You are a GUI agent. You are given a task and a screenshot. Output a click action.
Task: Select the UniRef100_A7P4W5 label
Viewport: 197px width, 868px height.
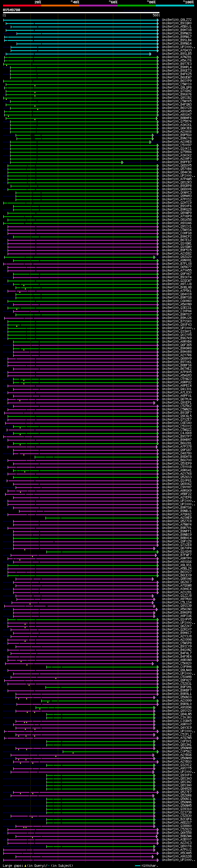tap(177, 179)
